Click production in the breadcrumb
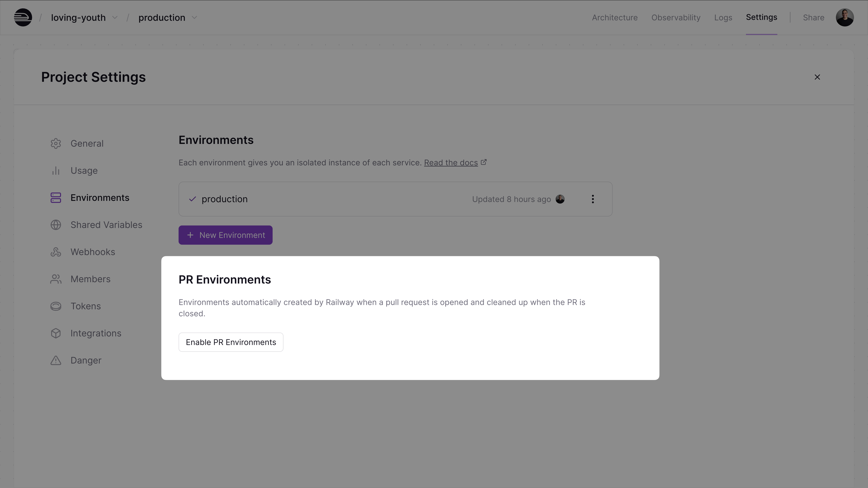 pyautogui.click(x=162, y=18)
